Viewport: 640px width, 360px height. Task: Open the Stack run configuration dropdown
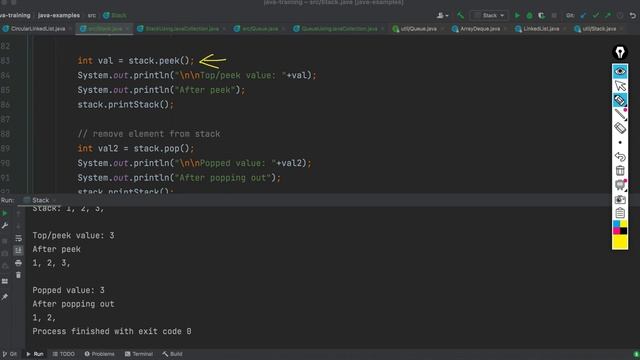[x=489, y=16]
